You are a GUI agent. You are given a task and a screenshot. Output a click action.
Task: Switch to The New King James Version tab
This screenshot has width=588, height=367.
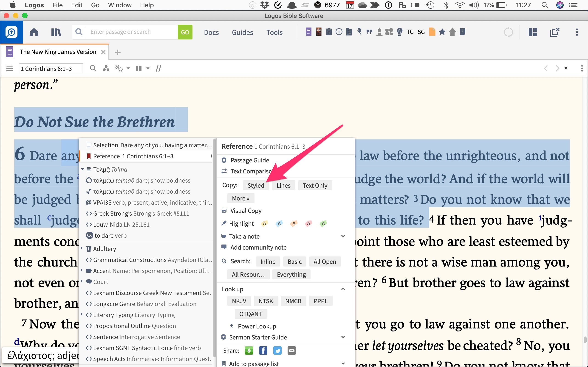tap(58, 52)
